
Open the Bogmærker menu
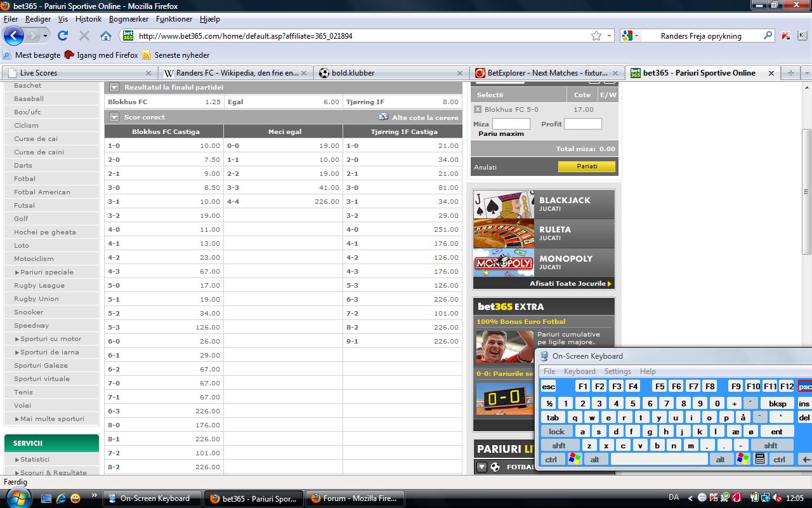pyautogui.click(x=129, y=19)
